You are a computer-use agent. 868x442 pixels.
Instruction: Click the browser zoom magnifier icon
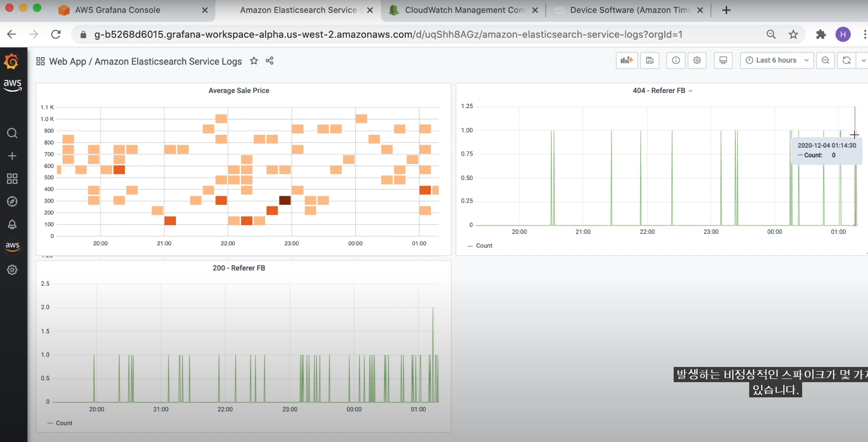(771, 34)
